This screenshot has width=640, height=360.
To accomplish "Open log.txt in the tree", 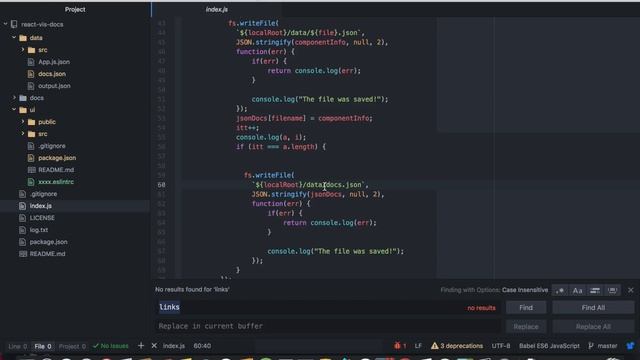I will 39,230.
